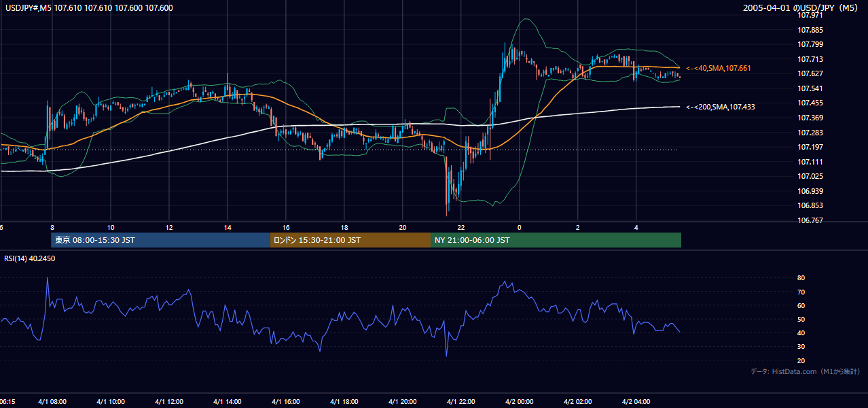Click RSI level 70 on the axis
This screenshot has width=868, height=408.
click(801, 292)
